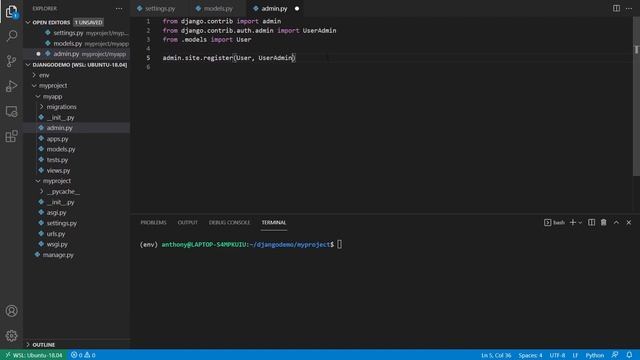Open the Search view icon

(11, 36)
